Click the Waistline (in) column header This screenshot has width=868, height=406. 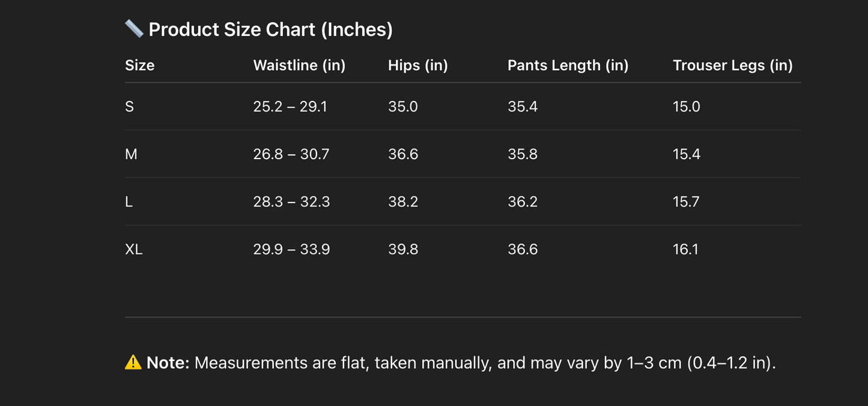pyautogui.click(x=299, y=65)
